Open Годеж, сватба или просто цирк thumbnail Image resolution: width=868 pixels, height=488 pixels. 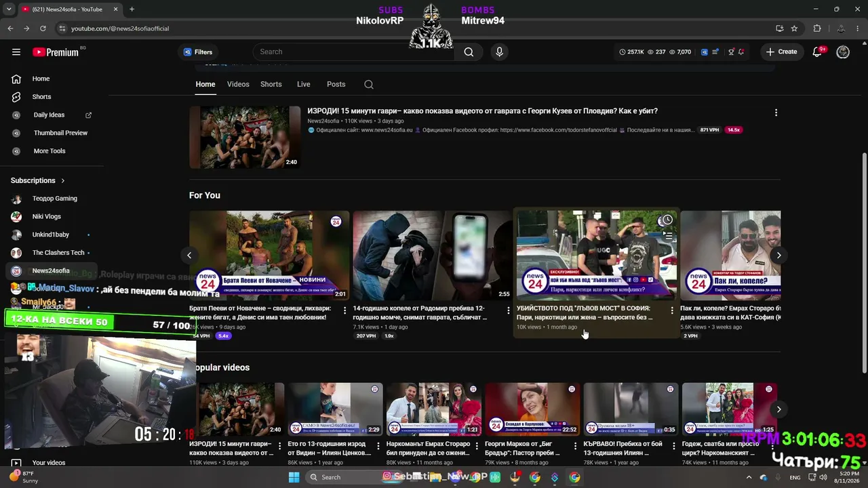[730, 409]
